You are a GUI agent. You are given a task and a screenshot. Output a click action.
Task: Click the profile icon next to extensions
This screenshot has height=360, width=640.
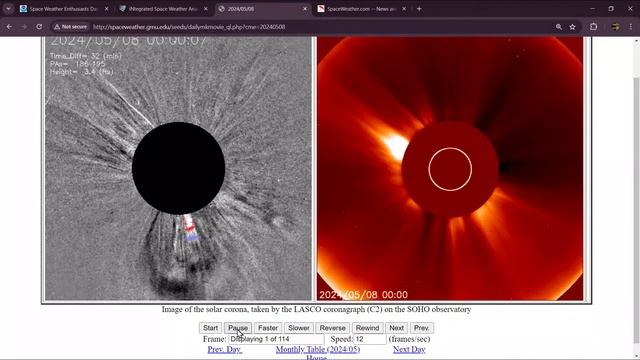pyautogui.click(x=615, y=27)
